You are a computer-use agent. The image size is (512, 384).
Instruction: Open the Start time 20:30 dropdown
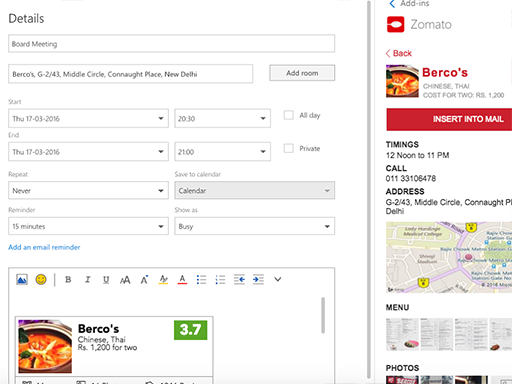(x=222, y=118)
